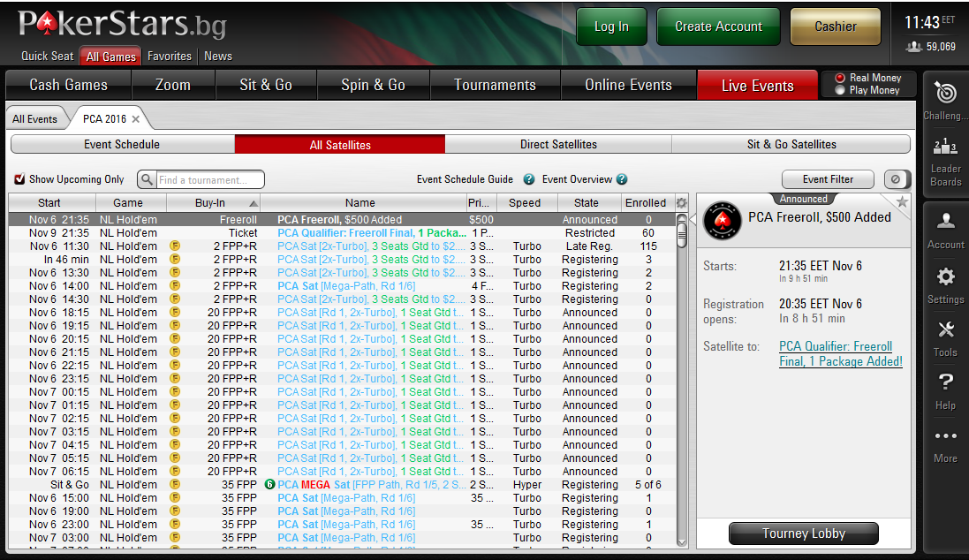Select PCA Qualifier: Freeroll Final row
Image resolution: width=969 pixels, height=560 pixels.
(342, 233)
